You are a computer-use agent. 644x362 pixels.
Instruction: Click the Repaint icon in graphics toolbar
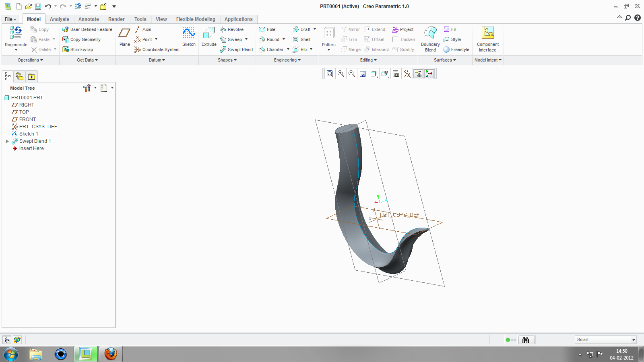pyautogui.click(x=363, y=74)
